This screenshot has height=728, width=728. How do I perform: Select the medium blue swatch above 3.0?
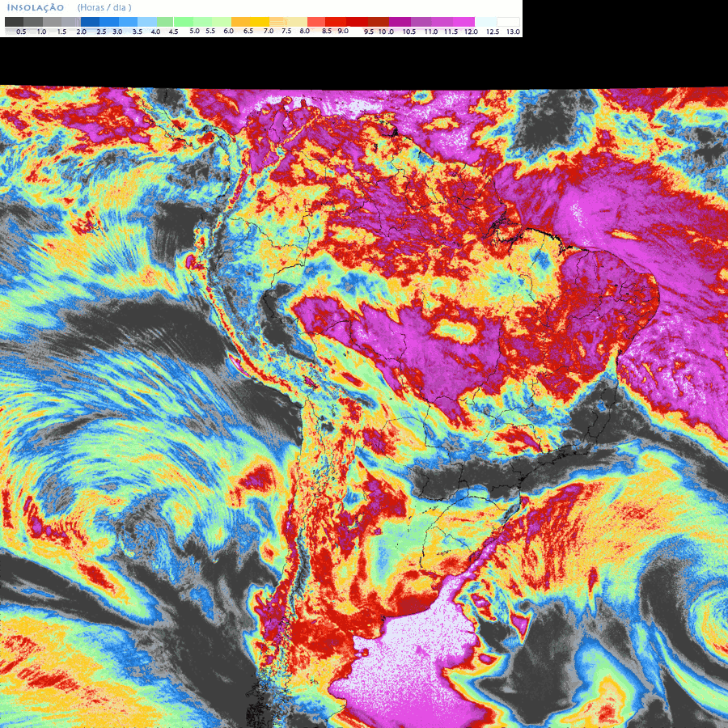[109, 22]
